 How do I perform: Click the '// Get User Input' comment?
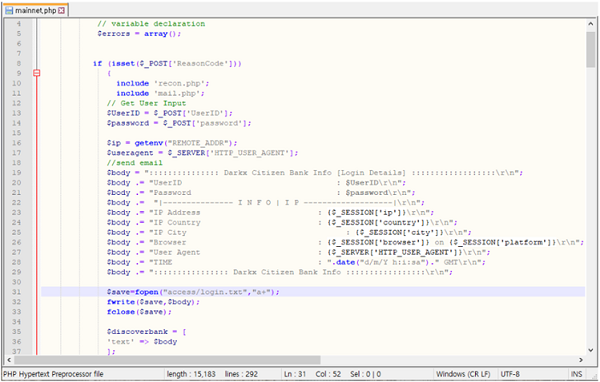point(147,103)
